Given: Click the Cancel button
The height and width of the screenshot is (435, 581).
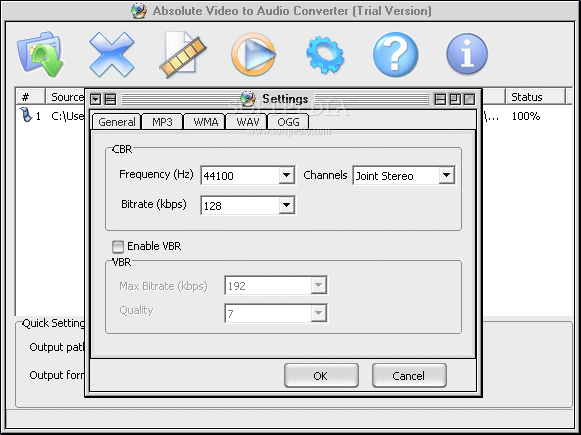Looking at the screenshot, I should point(409,376).
